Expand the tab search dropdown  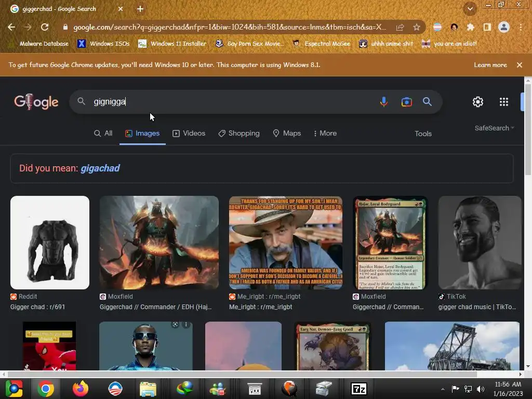point(470,9)
